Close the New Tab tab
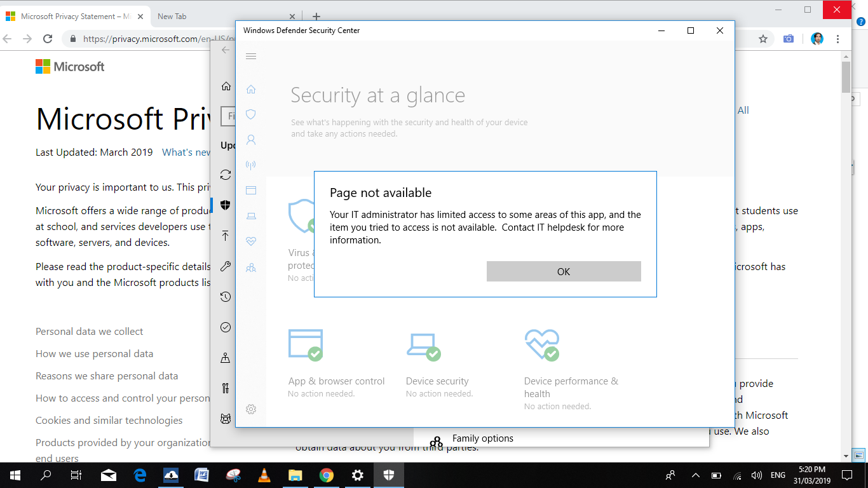The height and width of the screenshot is (488, 868). point(292,17)
